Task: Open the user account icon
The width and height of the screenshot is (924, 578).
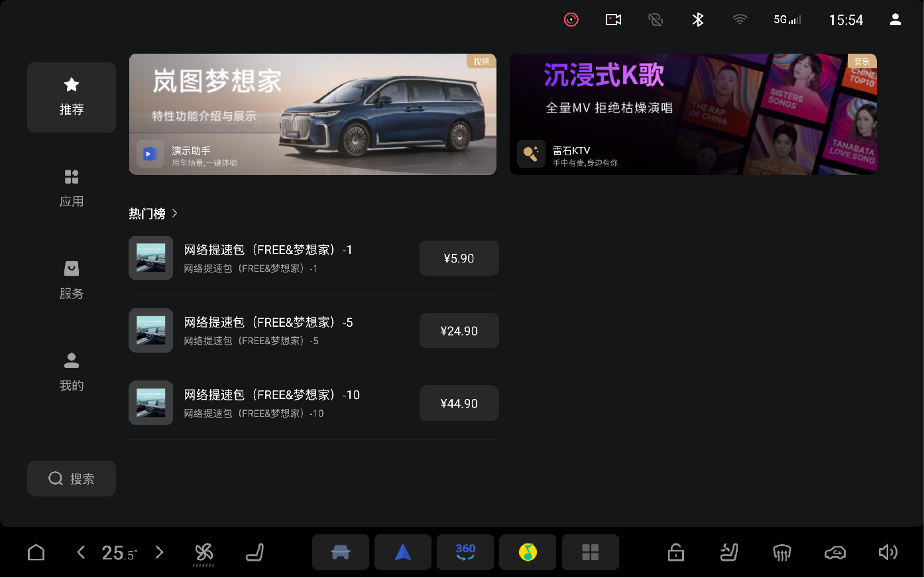Action: click(895, 20)
